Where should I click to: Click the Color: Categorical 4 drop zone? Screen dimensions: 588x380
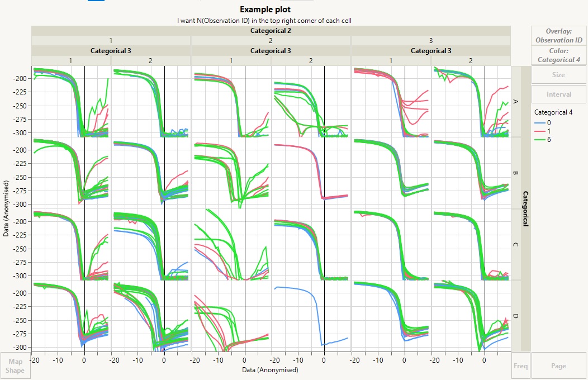tap(558, 55)
